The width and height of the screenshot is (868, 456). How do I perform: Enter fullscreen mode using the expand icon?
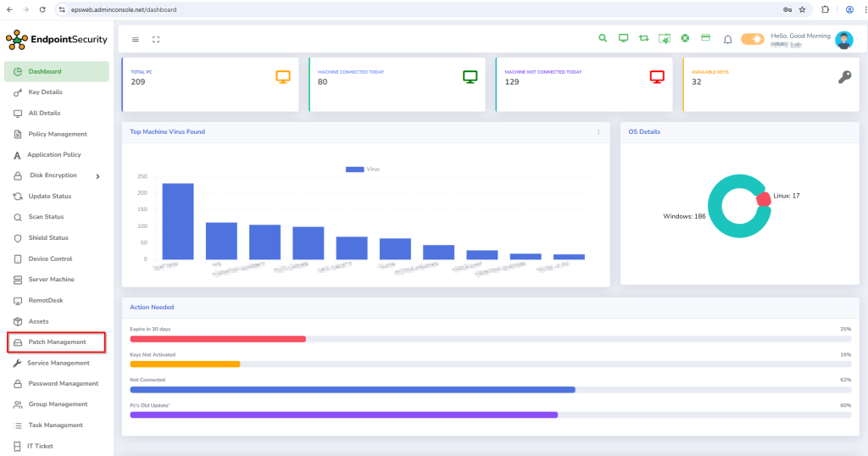coord(156,39)
